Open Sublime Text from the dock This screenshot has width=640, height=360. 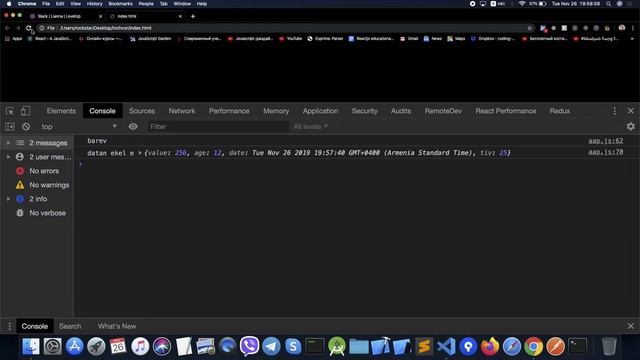point(424,347)
